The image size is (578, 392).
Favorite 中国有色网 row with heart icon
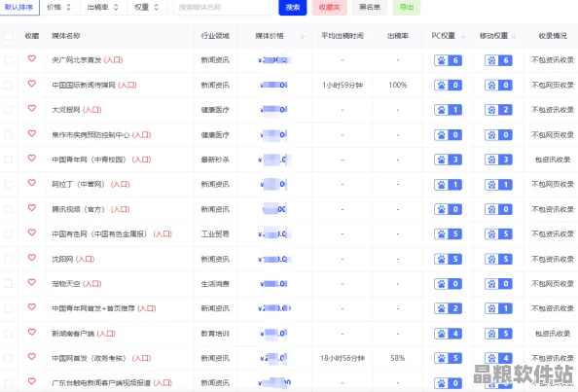pos(32,232)
